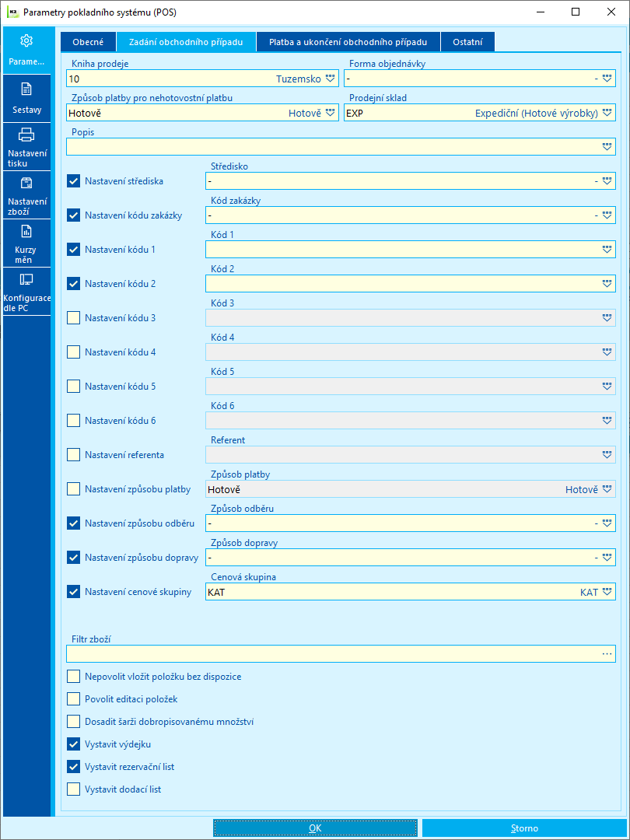Open Platba a ukončení obchodního případu tab
This screenshot has height=840, width=630.
coord(348,42)
